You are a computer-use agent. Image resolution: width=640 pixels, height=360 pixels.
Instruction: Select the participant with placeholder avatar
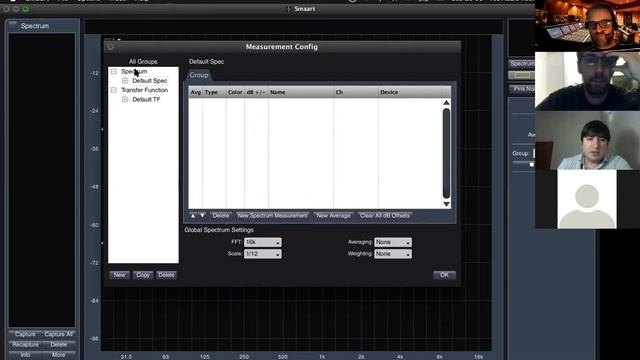[x=587, y=199]
